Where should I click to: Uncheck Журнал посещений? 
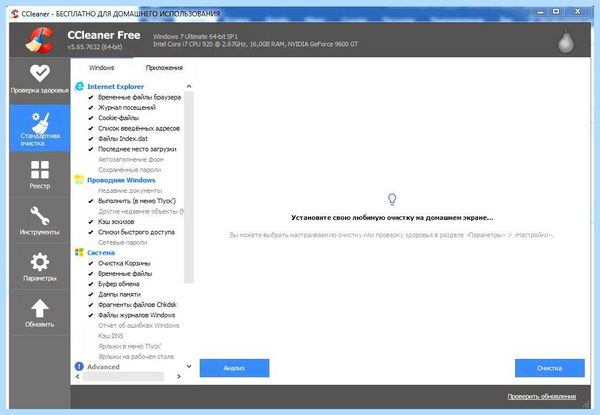tap(91, 107)
